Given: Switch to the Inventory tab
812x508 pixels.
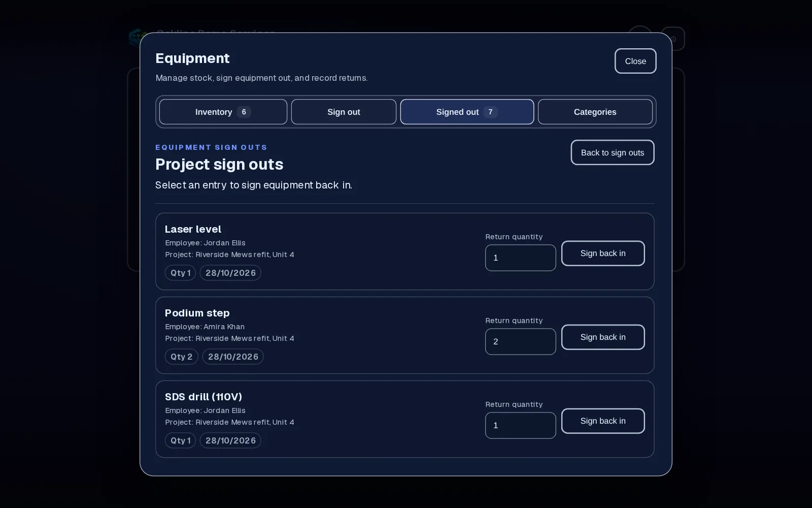Looking at the screenshot, I should [223, 112].
